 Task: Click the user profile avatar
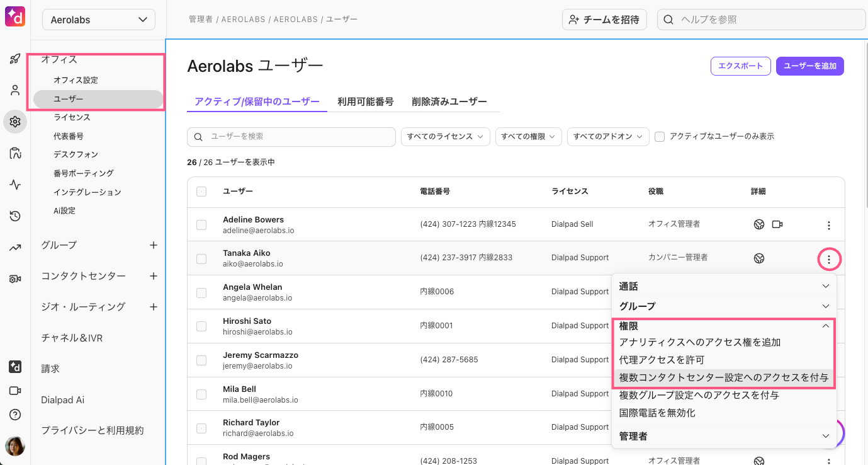[15, 446]
